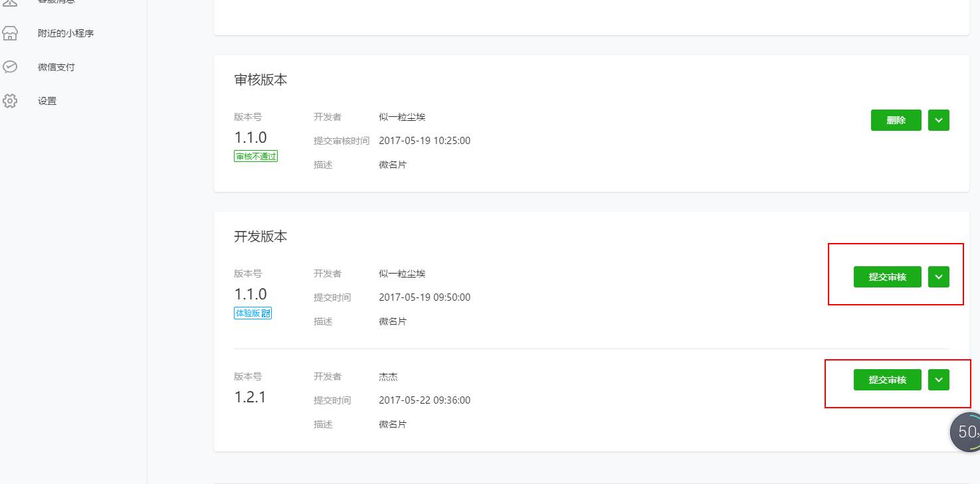
Task: Click the 审核版本 section heading
Action: click(x=260, y=80)
